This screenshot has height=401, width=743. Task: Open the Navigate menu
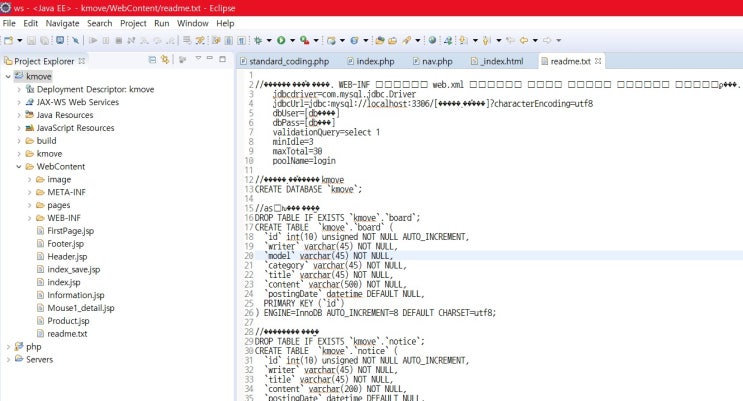[62, 23]
